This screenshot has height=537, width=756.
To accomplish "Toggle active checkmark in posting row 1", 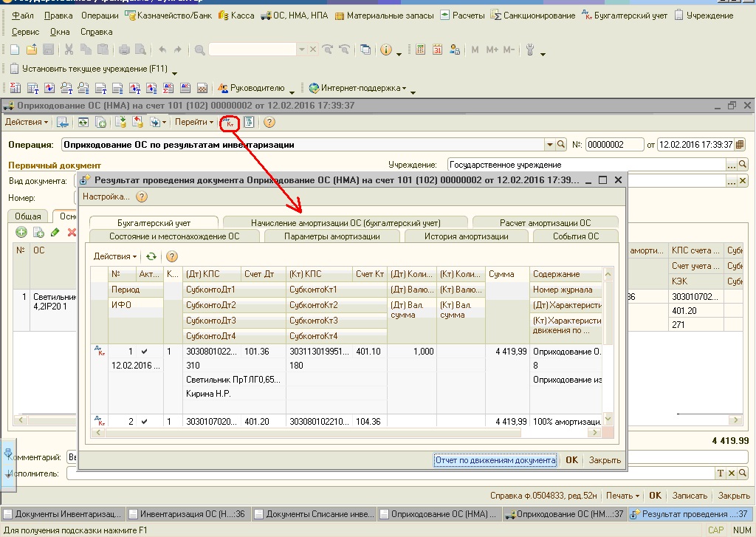I will (145, 352).
